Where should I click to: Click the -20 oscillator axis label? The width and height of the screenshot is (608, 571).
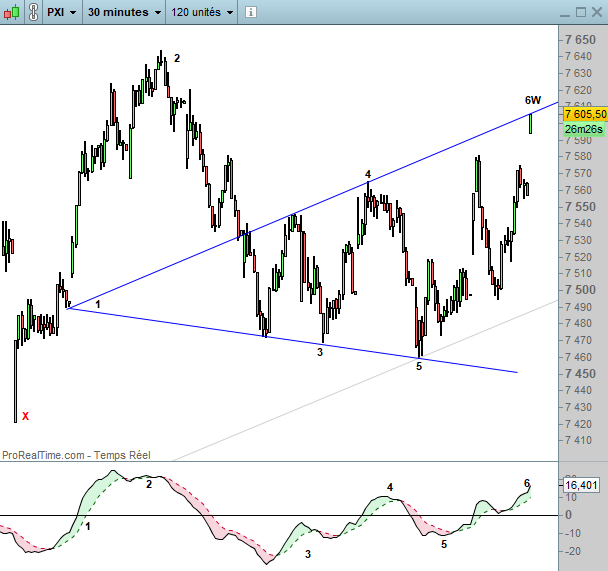pyautogui.click(x=572, y=551)
